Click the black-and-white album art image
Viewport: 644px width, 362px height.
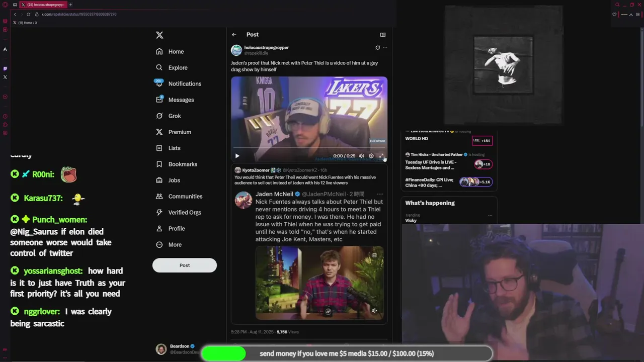point(503,65)
